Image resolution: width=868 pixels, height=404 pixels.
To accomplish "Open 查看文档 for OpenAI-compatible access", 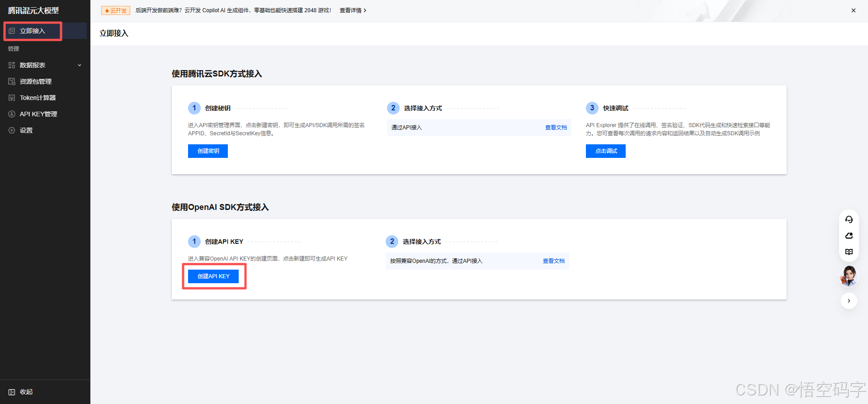I will (x=554, y=261).
